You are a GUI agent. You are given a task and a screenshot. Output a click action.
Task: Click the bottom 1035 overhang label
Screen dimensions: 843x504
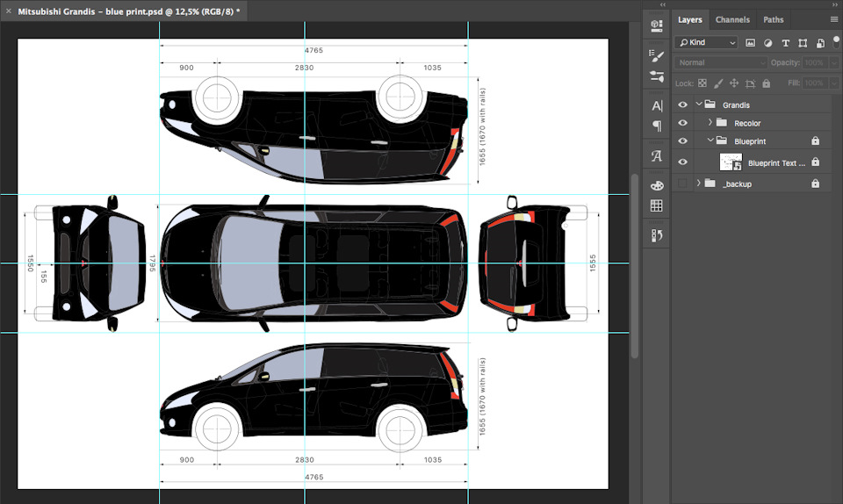pos(432,460)
